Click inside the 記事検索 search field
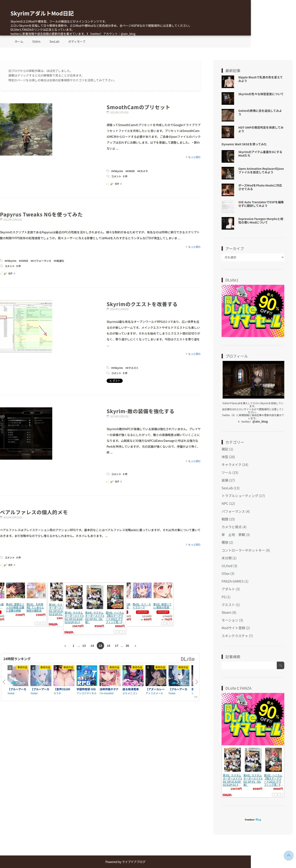This screenshot has height=868, width=296. (x=249, y=665)
